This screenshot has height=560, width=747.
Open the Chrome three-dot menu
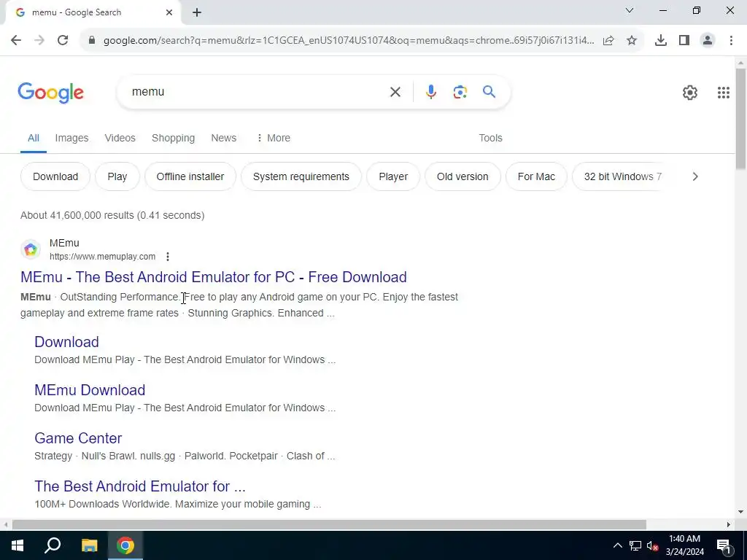tap(731, 41)
